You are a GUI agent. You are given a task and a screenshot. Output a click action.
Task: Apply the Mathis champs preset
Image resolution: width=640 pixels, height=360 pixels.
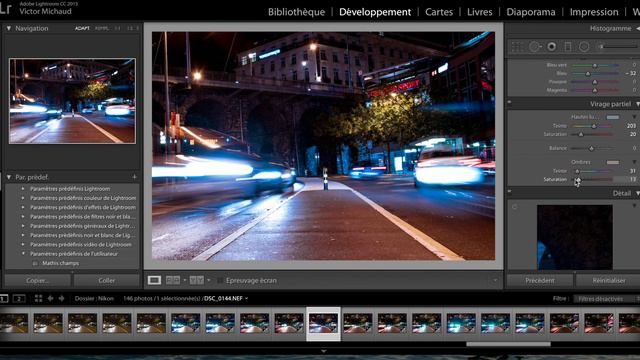(60, 263)
